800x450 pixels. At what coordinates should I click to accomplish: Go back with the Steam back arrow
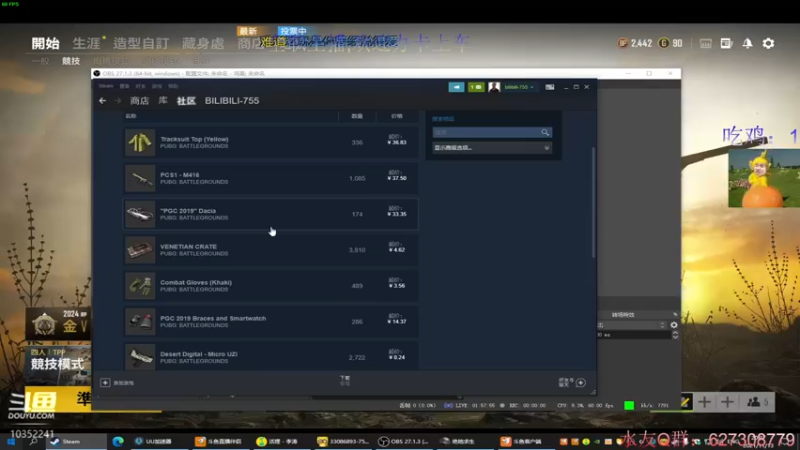[103, 101]
